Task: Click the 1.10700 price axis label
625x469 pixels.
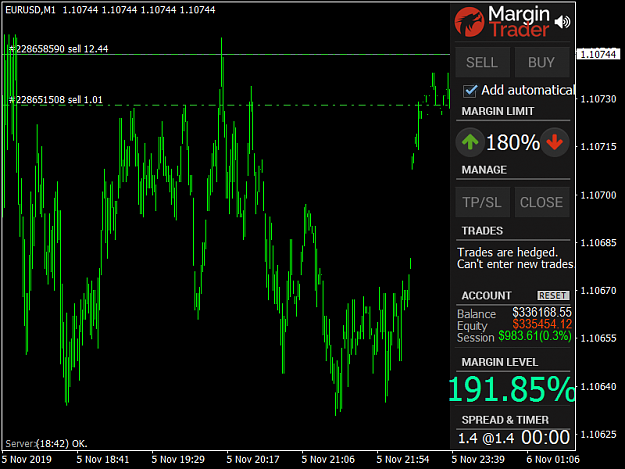Action: (x=598, y=195)
